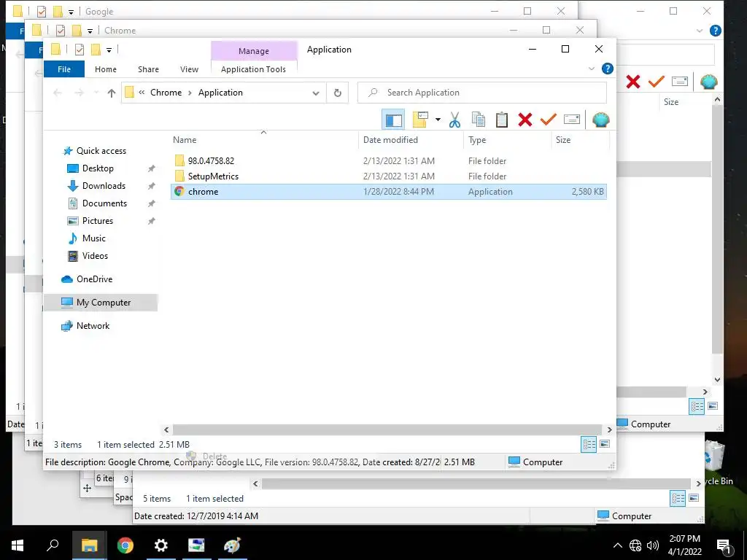Open the Windows Start menu
The width and height of the screenshot is (747, 560).
click(18, 545)
